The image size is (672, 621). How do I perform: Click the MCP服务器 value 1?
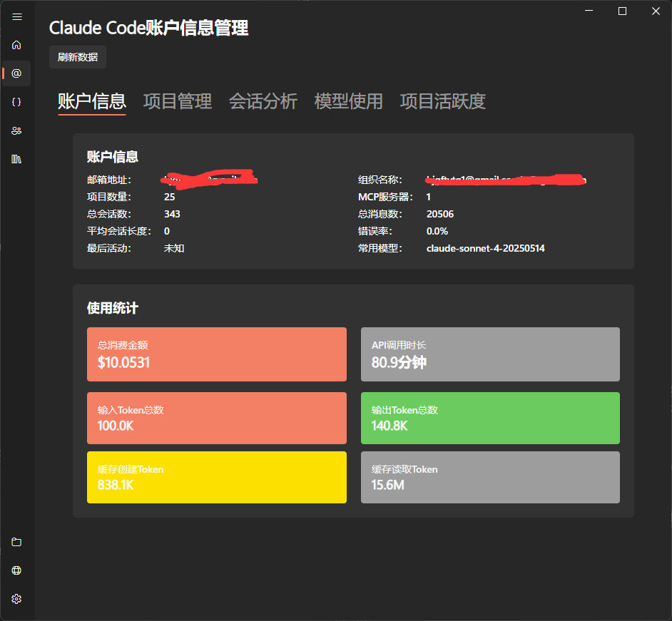(x=429, y=197)
